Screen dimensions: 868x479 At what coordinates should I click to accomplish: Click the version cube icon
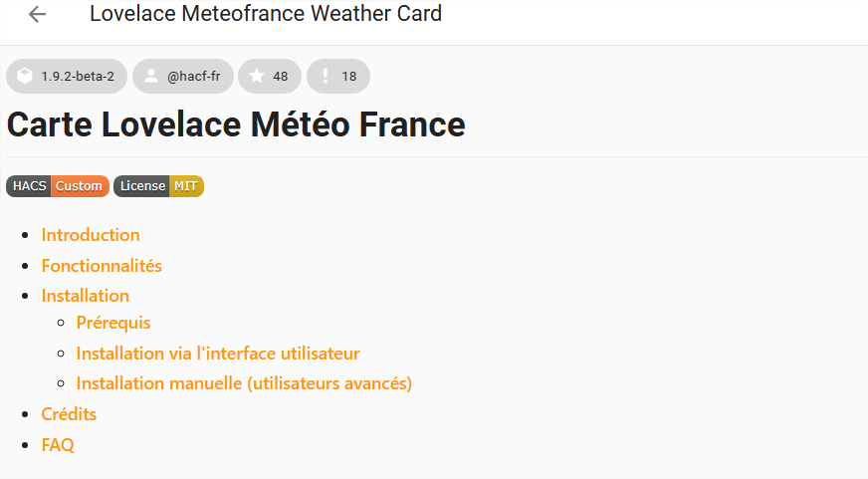point(25,76)
